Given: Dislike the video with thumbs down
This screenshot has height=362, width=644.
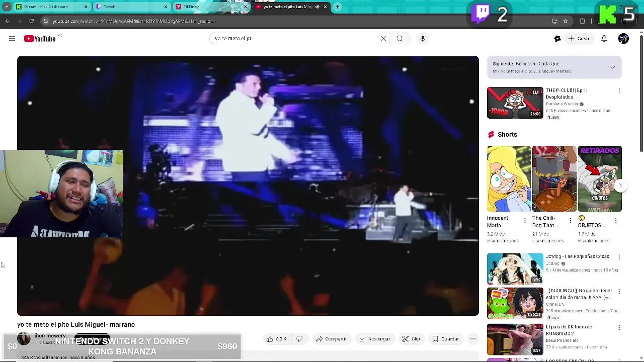Looking at the screenshot, I should click(299, 339).
